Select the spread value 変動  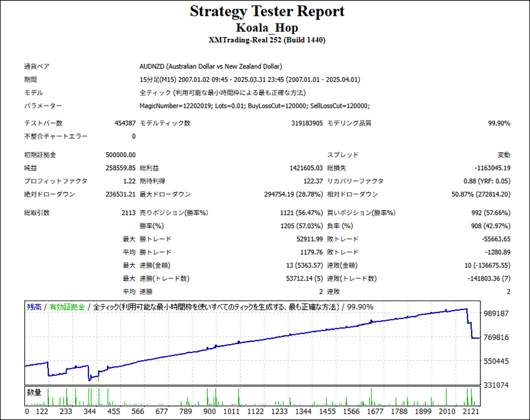click(x=504, y=155)
